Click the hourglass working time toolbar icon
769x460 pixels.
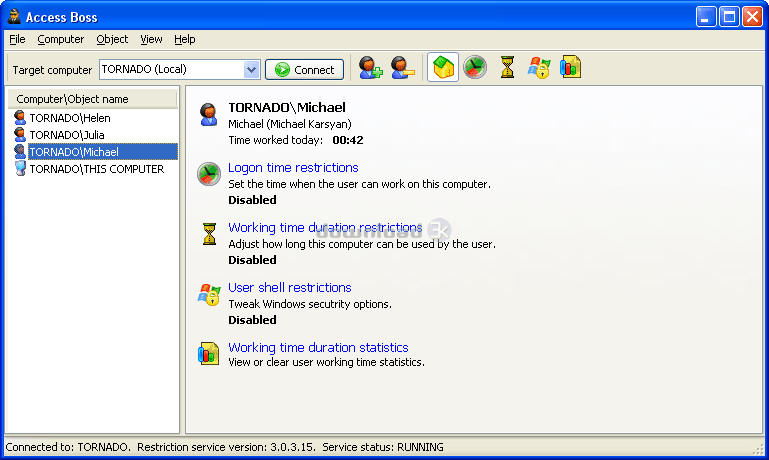coord(507,68)
